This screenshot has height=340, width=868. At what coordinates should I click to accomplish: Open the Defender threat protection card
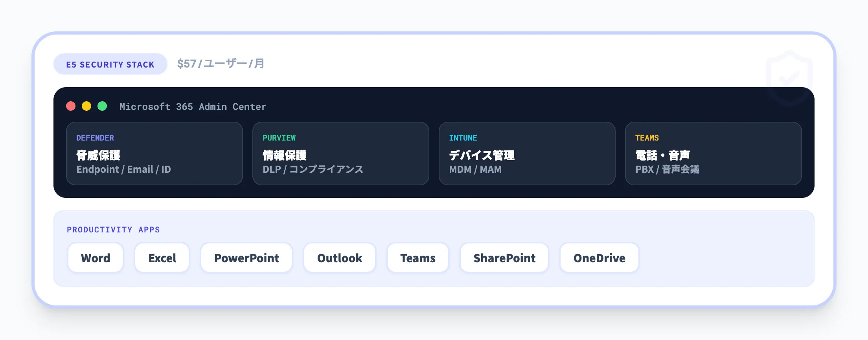pos(154,154)
